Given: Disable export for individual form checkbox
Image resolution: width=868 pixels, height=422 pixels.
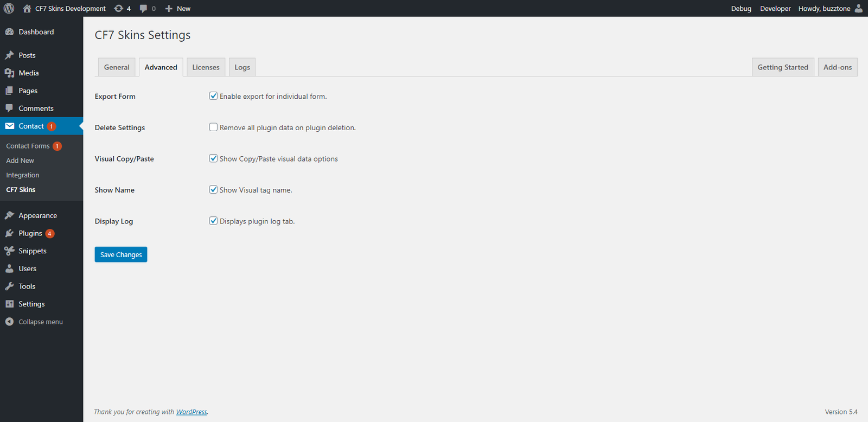Looking at the screenshot, I should [x=213, y=96].
